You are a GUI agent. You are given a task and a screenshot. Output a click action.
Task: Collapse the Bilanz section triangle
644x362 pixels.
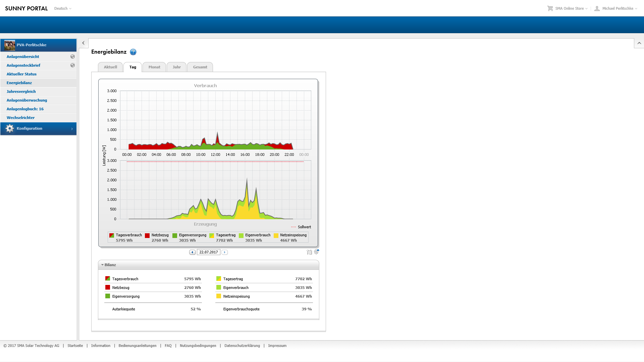(x=102, y=265)
